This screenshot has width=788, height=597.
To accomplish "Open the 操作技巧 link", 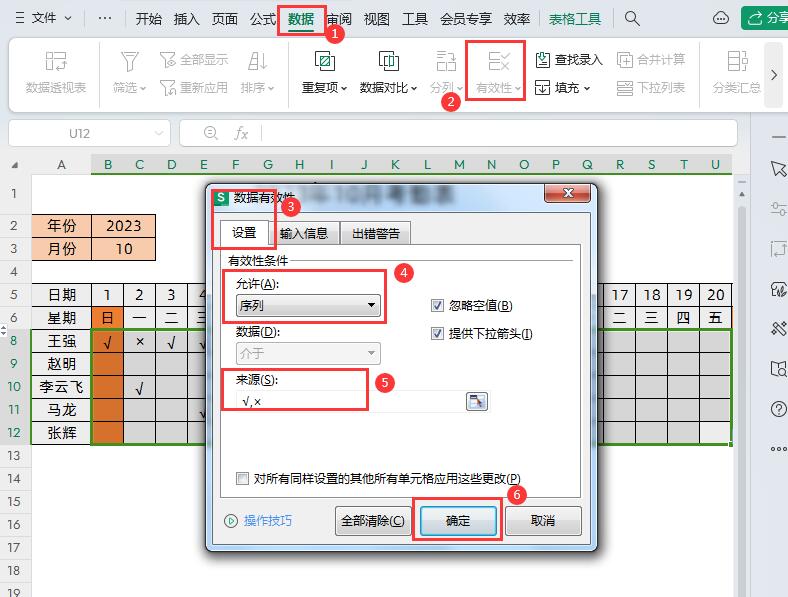I will point(258,521).
